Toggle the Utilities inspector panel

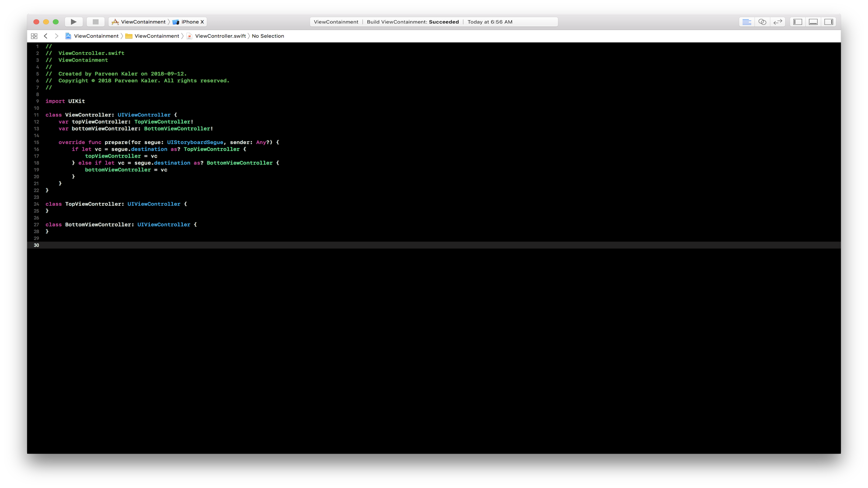coord(829,22)
